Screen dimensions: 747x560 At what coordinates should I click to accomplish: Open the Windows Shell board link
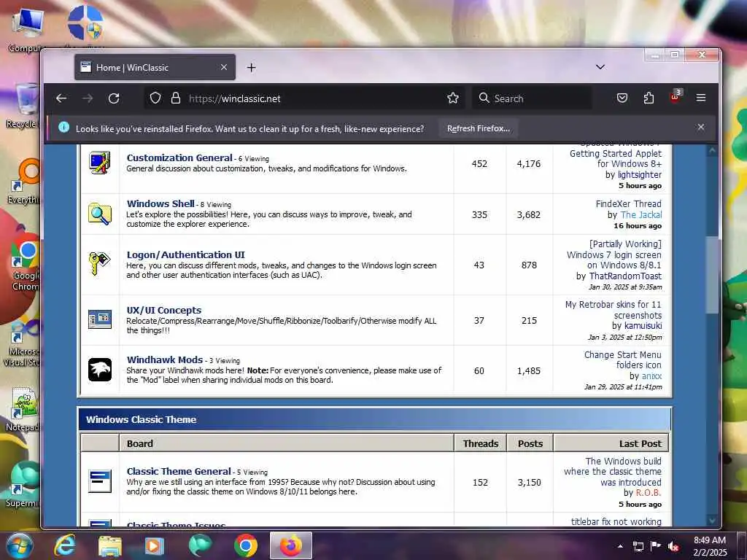(x=160, y=203)
